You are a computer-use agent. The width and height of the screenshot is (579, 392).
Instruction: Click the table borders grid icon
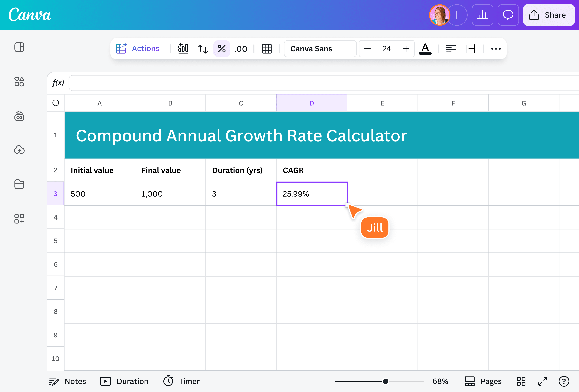[266, 49]
